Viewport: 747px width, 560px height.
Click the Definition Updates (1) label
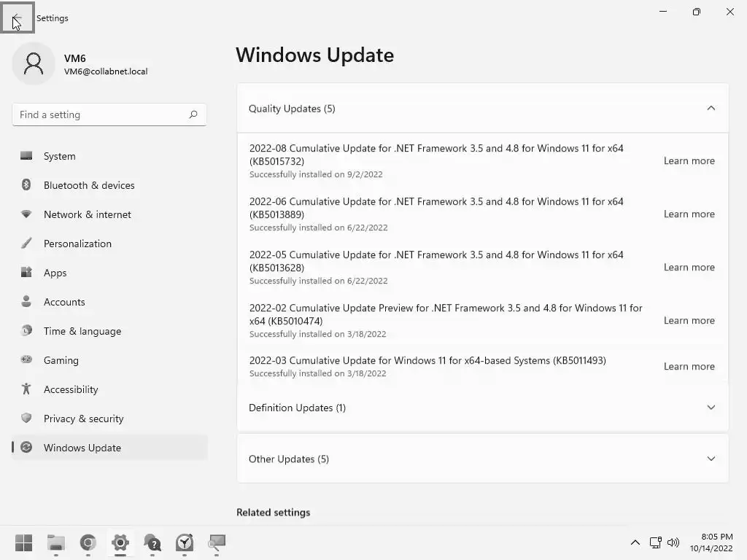tap(298, 408)
